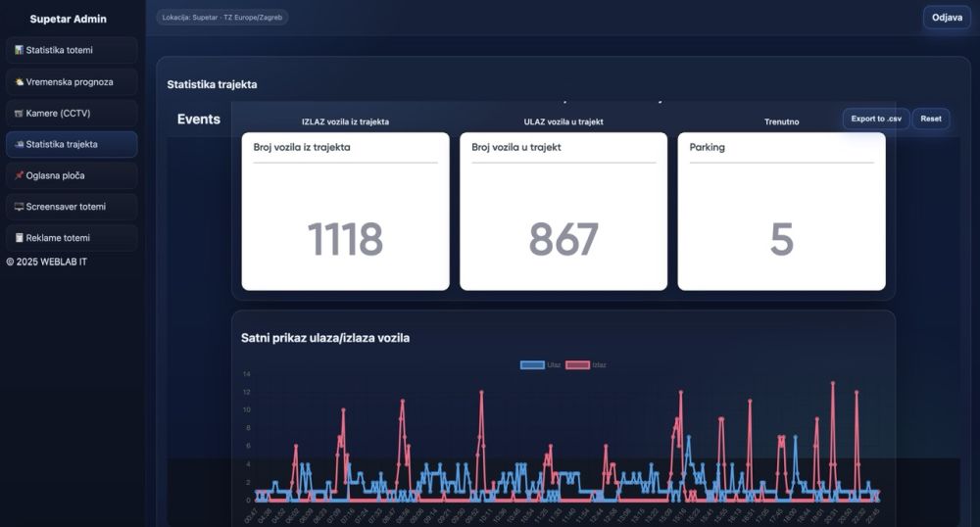Click the Export to .csv button

click(x=875, y=119)
